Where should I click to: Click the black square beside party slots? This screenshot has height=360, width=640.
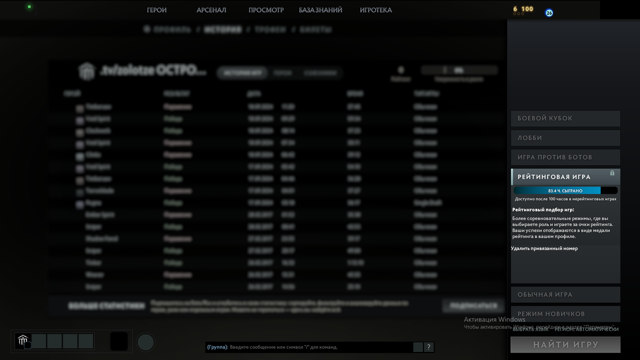click(119, 341)
